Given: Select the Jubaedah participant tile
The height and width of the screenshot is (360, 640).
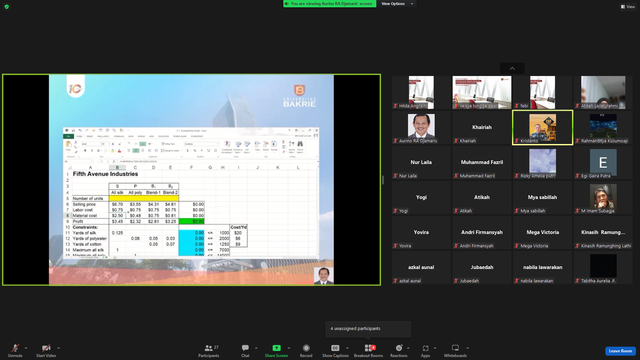Looking at the screenshot, I should 482,268.
